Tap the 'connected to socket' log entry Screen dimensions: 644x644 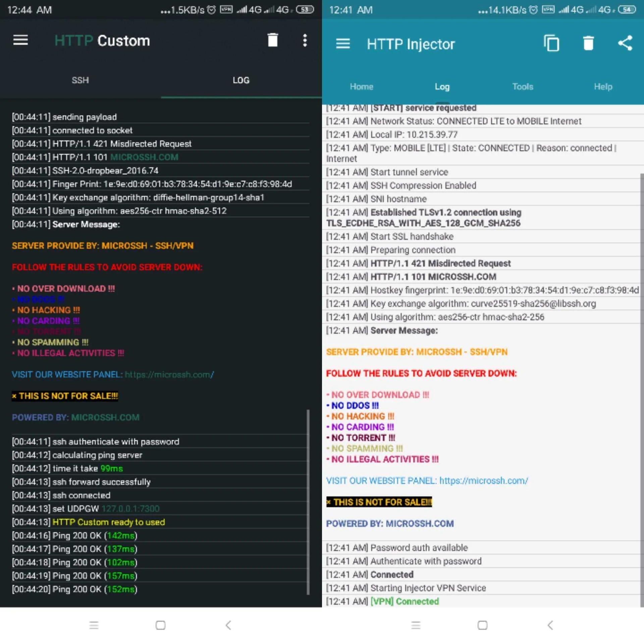(72, 130)
